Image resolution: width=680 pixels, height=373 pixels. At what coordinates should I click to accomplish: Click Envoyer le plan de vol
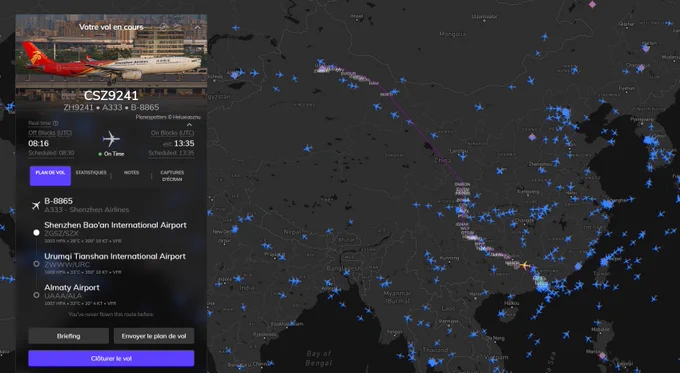point(154,336)
